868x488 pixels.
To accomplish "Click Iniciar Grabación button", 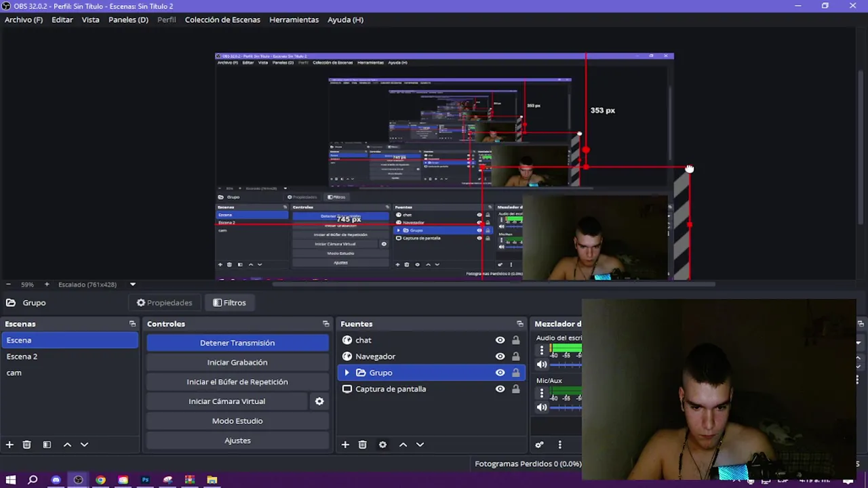I will (x=237, y=363).
